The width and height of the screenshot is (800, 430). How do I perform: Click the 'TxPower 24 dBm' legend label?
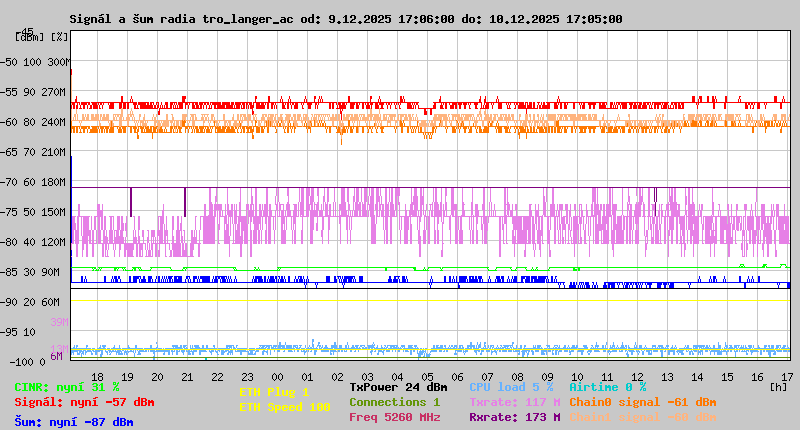(x=398, y=388)
